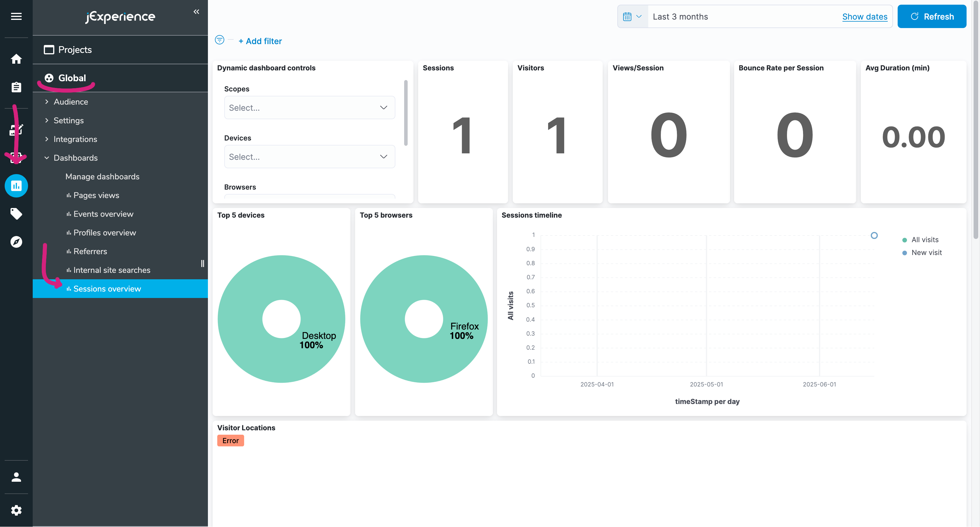Open the Scopes select dropdown
Viewport: 980px width, 527px height.
[x=309, y=108]
